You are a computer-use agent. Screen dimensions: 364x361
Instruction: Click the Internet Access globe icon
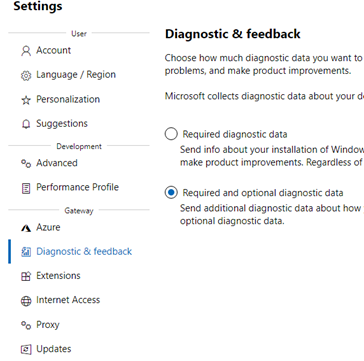click(26, 301)
